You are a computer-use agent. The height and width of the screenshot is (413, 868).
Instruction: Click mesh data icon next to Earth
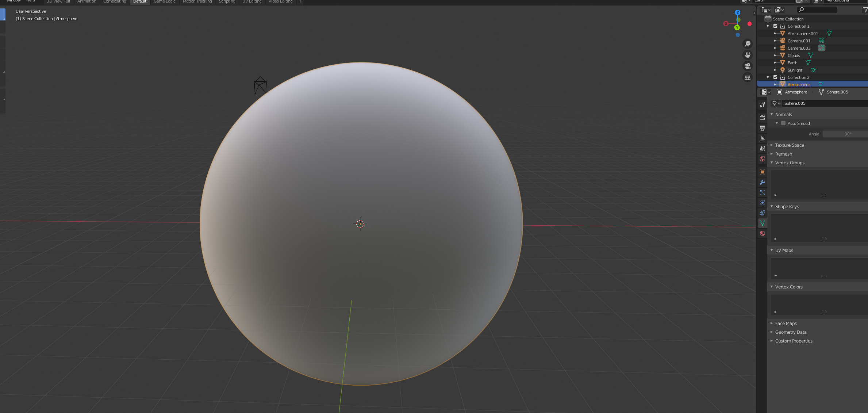pos(808,62)
